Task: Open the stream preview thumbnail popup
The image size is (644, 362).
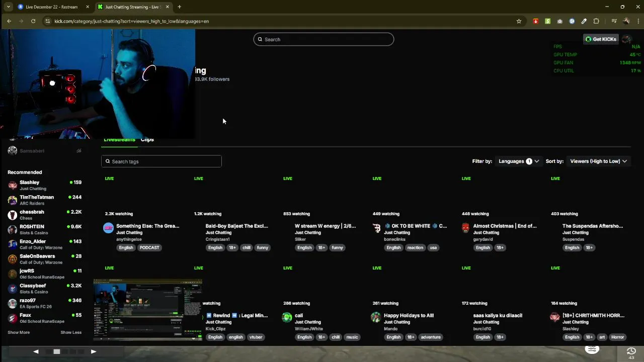Action: pos(148,310)
